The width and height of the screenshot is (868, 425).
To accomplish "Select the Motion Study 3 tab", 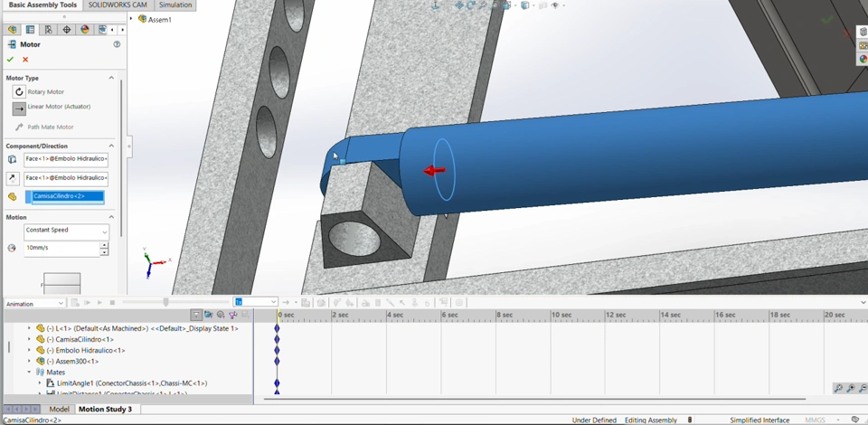I will [x=105, y=409].
